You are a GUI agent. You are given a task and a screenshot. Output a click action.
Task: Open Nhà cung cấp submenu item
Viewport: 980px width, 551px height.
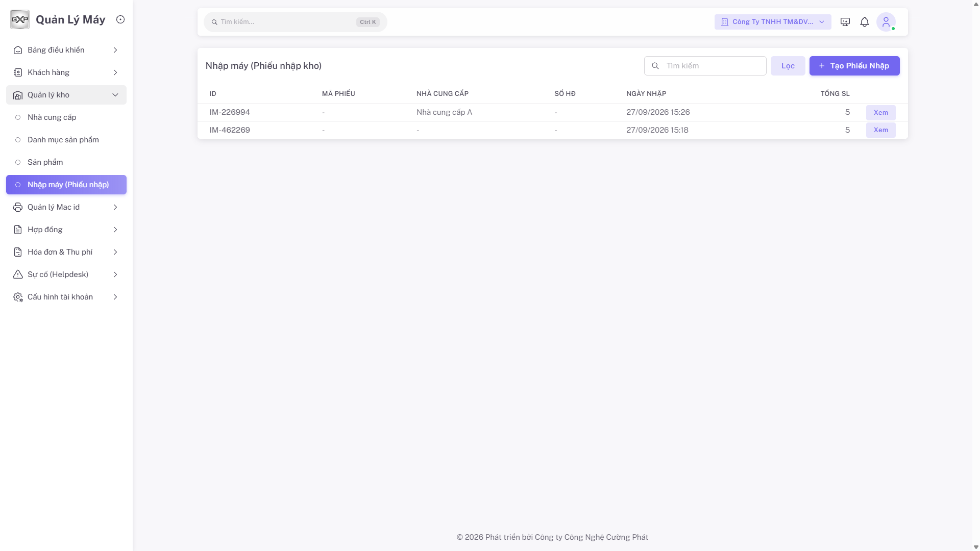click(66, 117)
